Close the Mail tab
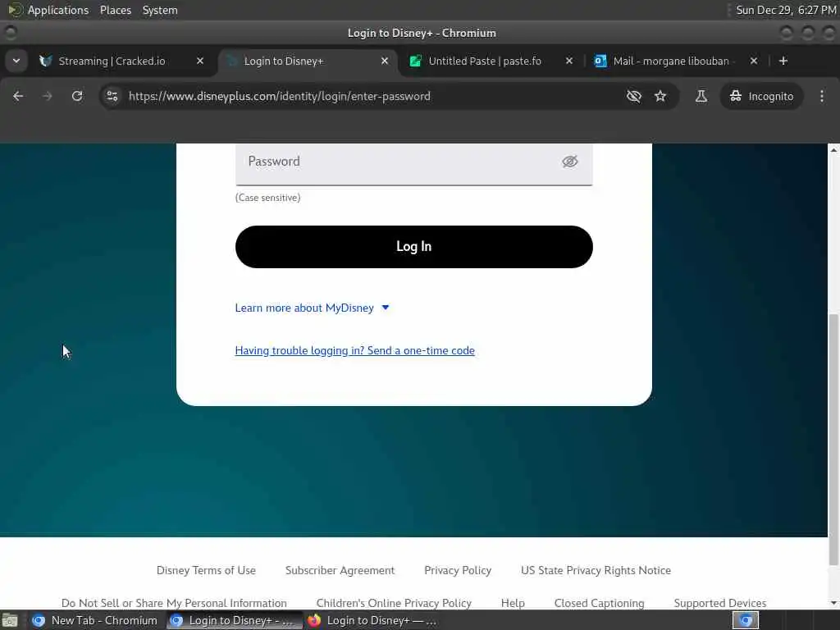Image resolution: width=840 pixels, height=630 pixels. pos(754,61)
